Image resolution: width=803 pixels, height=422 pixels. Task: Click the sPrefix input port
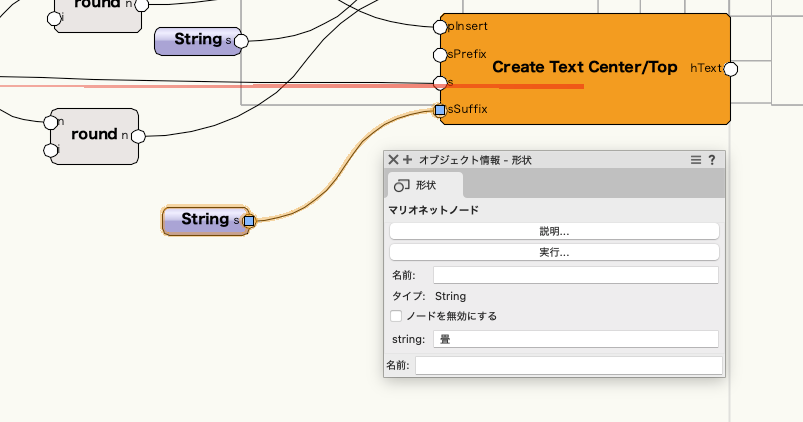tap(439, 54)
